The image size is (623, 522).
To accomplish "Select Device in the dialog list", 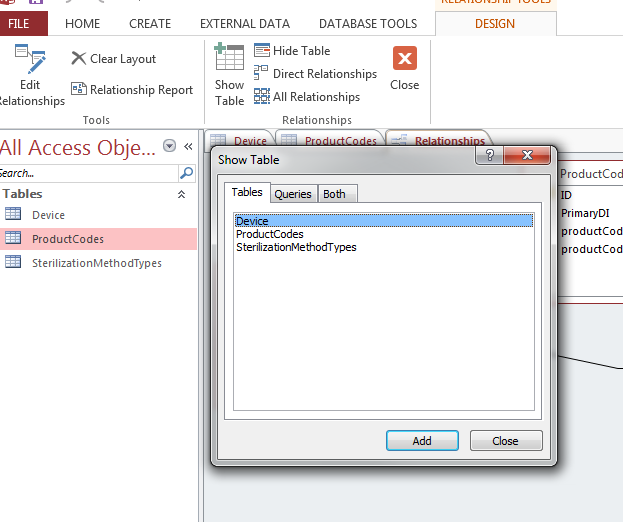I will [x=384, y=221].
